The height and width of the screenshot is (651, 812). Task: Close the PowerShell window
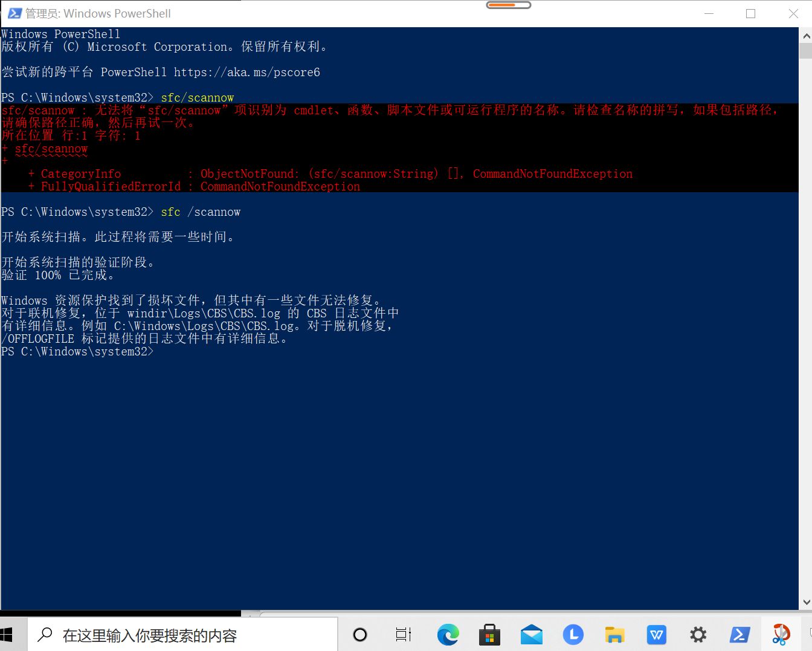pyautogui.click(x=793, y=13)
